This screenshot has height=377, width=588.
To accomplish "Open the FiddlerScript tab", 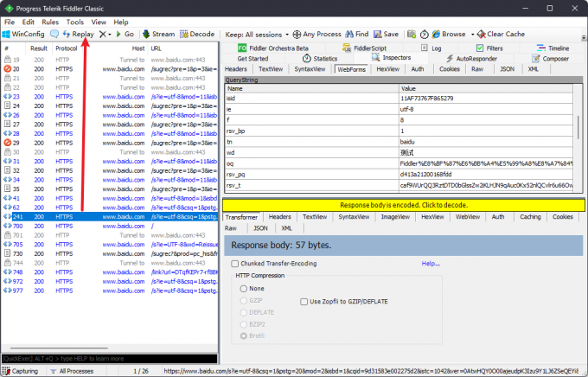I will pos(364,48).
